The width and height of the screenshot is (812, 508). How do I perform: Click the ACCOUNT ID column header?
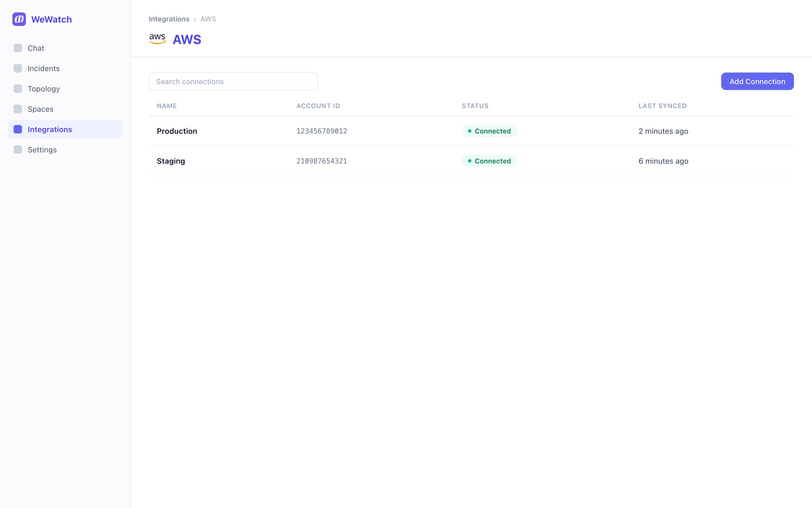pyautogui.click(x=318, y=106)
